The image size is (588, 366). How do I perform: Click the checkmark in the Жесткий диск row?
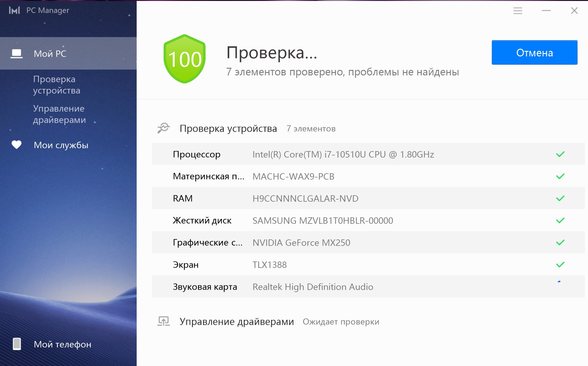click(560, 220)
